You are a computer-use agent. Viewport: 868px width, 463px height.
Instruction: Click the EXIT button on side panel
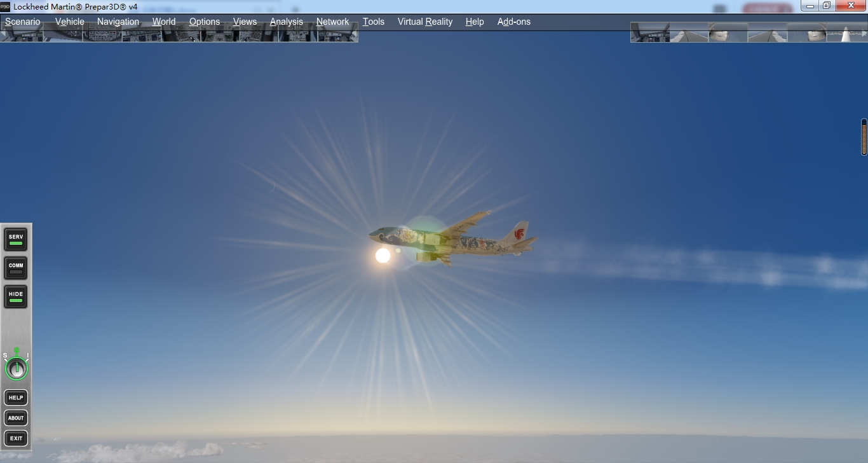pos(16,438)
